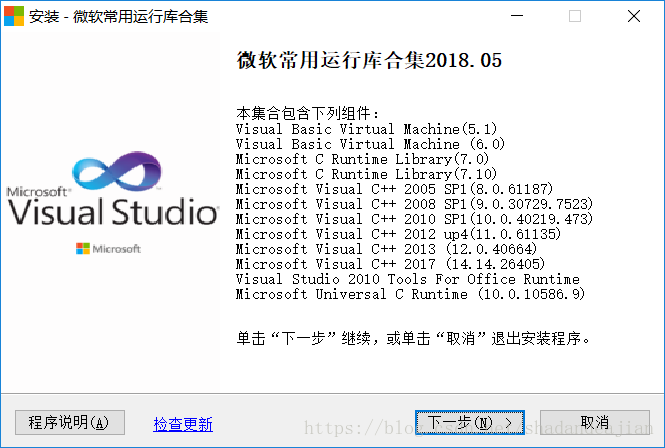This screenshot has height=448, width=665.
Task: Click the Visual C++ 2005 SP1 line
Action: tap(394, 189)
